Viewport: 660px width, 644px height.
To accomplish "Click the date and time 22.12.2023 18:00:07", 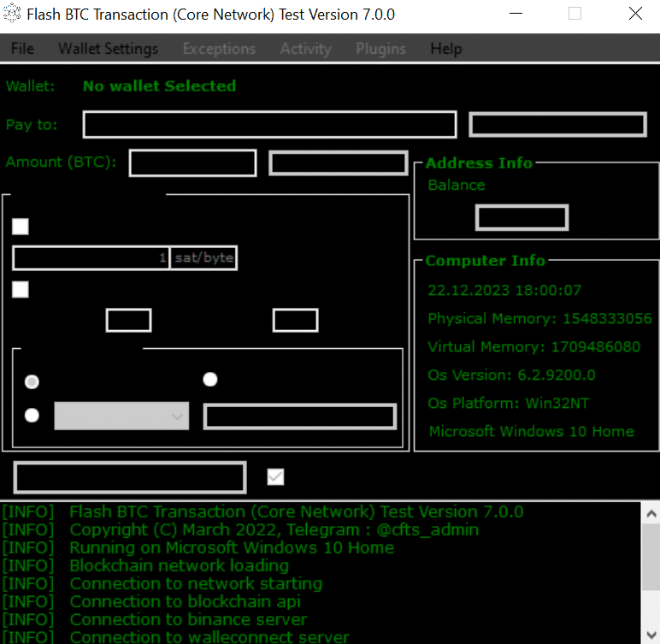I will pyautogui.click(x=504, y=290).
